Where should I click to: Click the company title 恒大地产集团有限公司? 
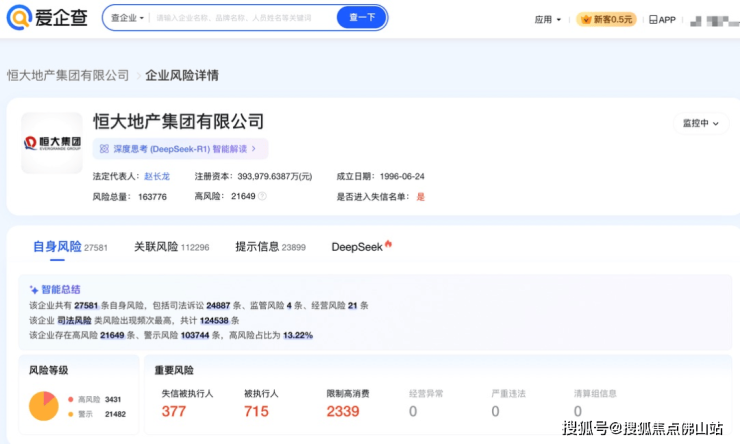(x=178, y=121)
